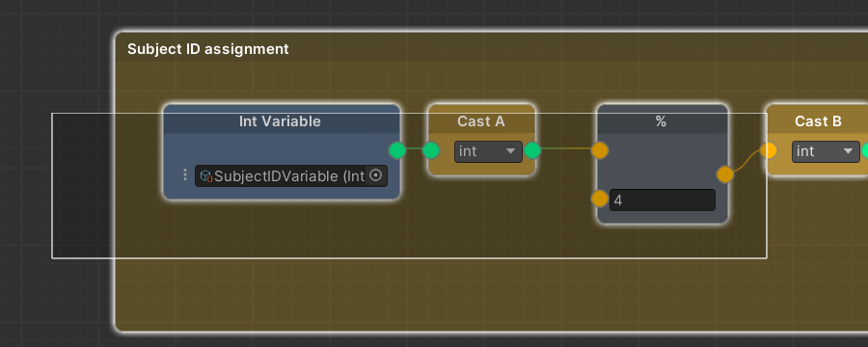Open the Cast A int type dropdown
The width and height of the screenshot is (868, 347).
pyautogui.click(x=488, y=151)
